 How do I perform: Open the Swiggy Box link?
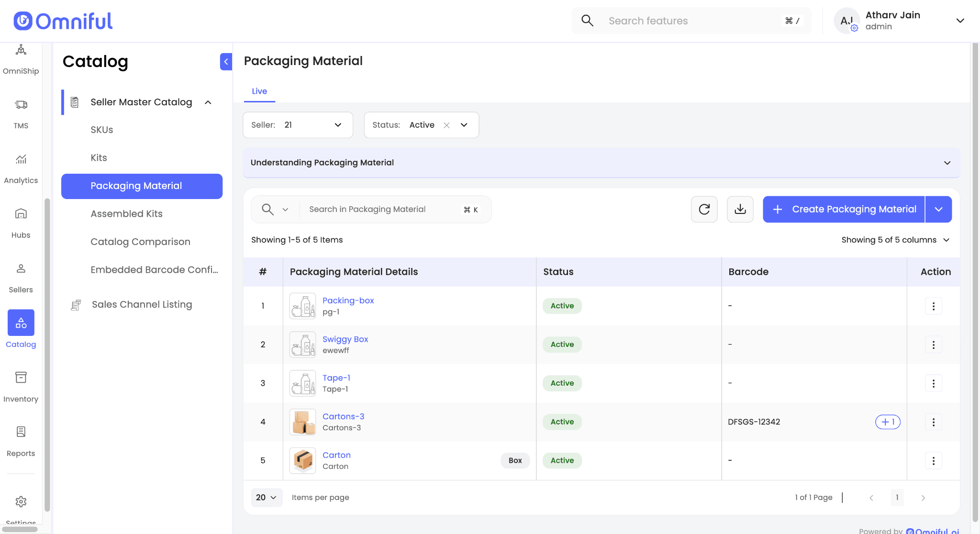pyautogui.click(x=345, y=339)
